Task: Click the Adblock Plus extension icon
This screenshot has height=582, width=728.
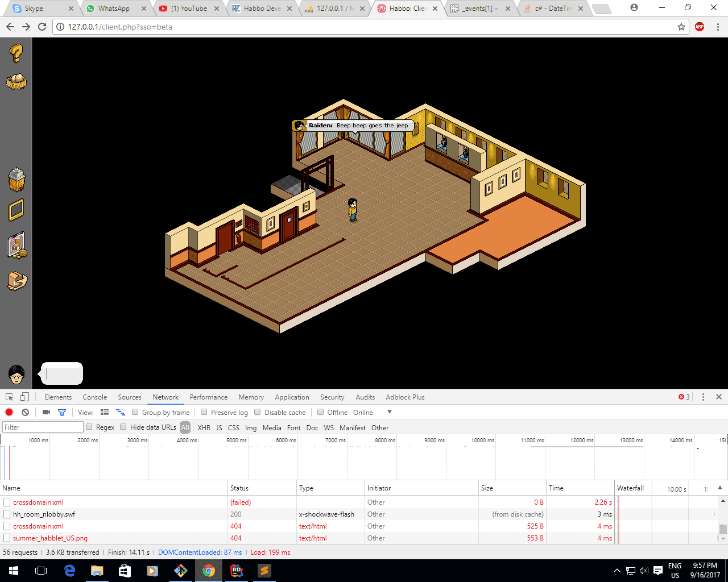Action: coord(700,27)
